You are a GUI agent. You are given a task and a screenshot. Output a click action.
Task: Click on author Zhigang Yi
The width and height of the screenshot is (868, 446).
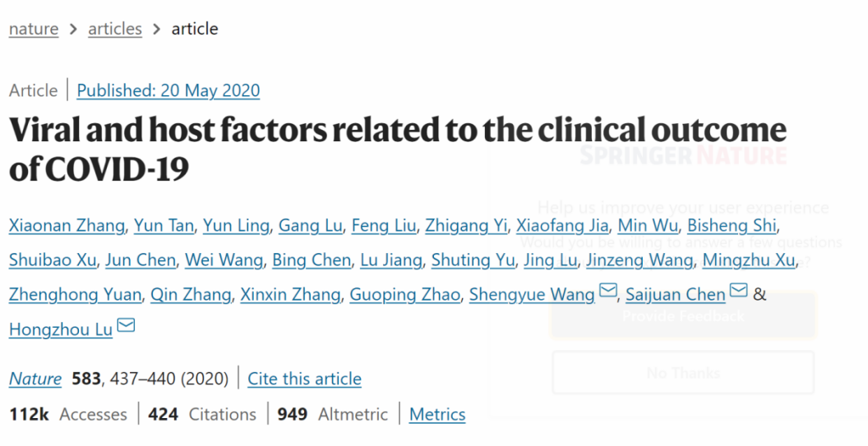466,226
